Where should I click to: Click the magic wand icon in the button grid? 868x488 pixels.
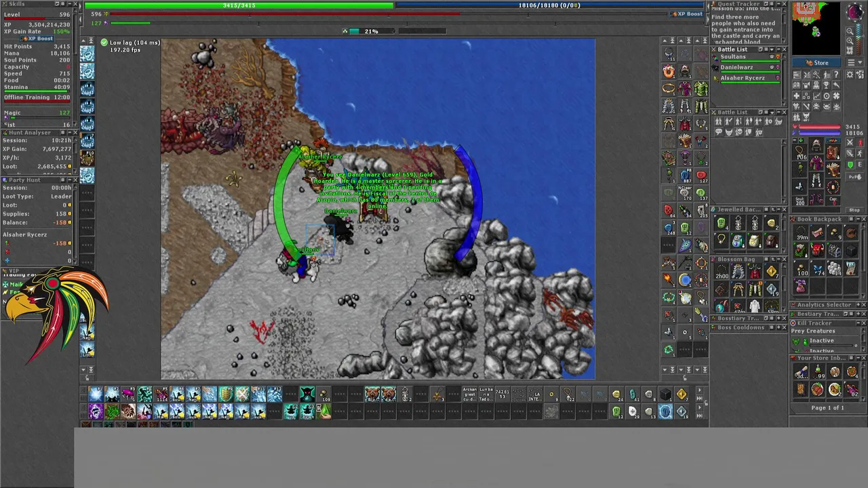816,74
